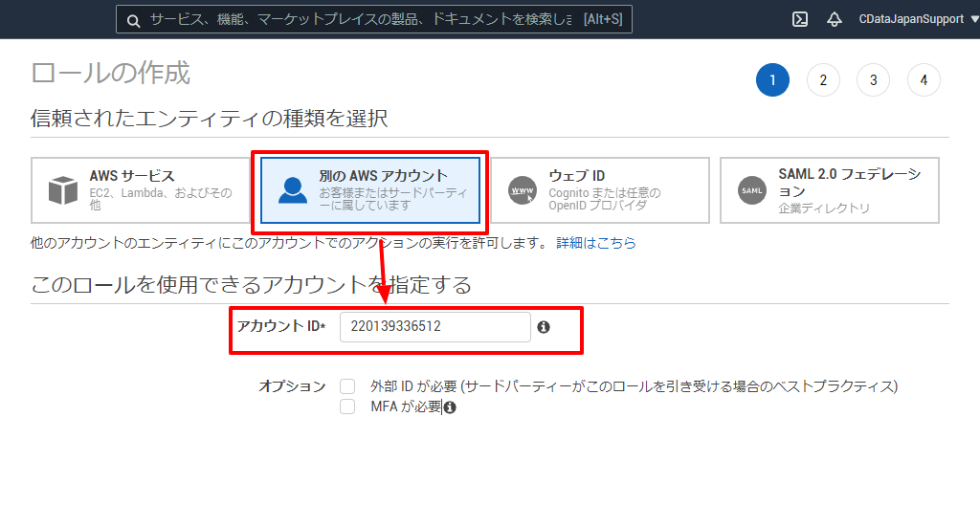Click the ロールの作成 page heading
Viewport: 980px width, 505px height.
111,73
